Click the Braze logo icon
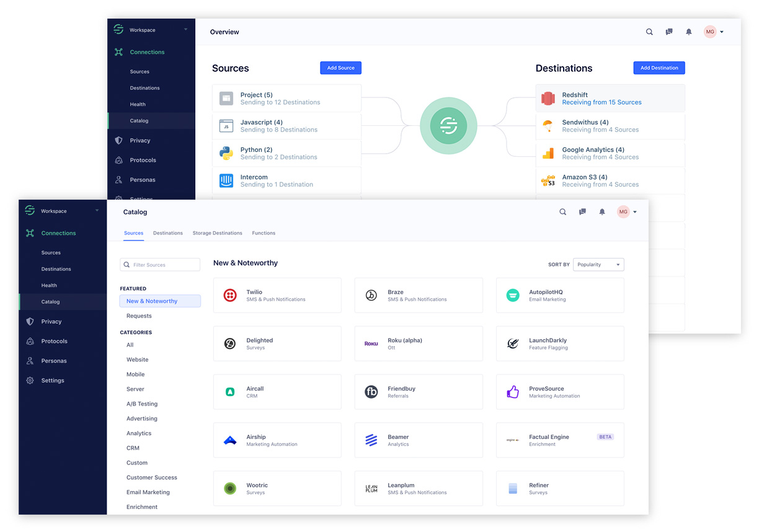The width and height of the screenshot is (759, 532). point(371,295)
